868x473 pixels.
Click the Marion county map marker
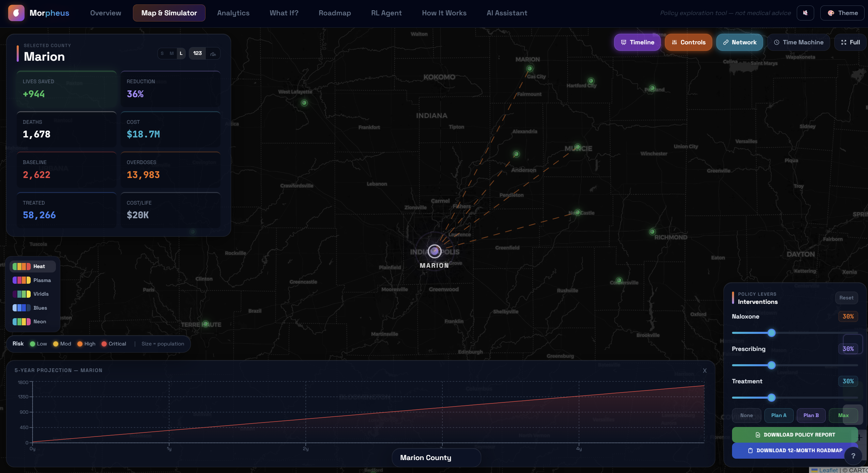pyautogui.click(x=435, y=251)
